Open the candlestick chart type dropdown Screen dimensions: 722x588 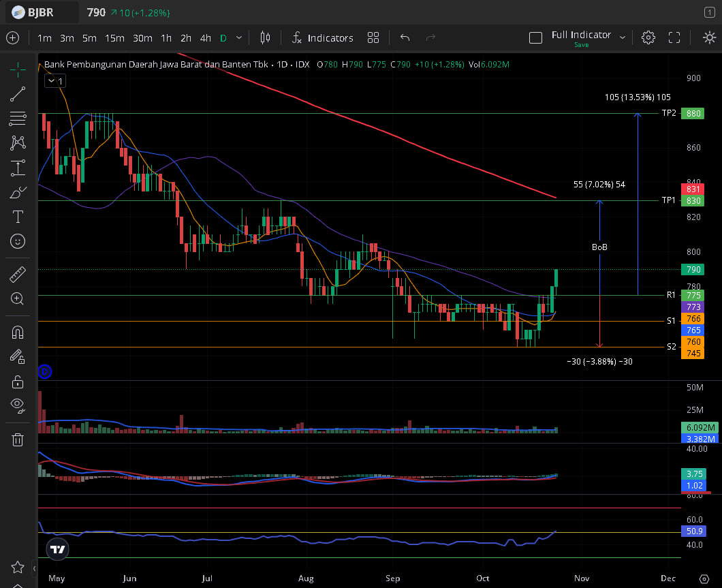(x=266, y=37)
